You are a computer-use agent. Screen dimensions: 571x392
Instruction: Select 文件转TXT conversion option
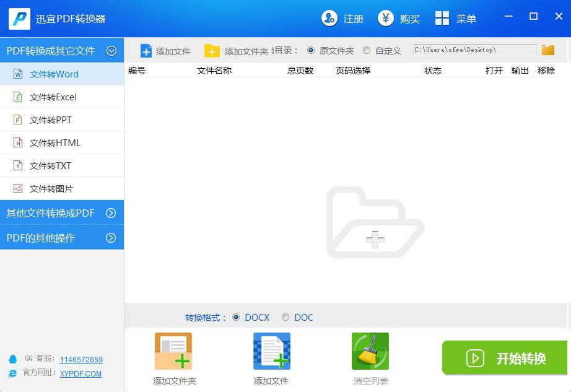(62, 165)
